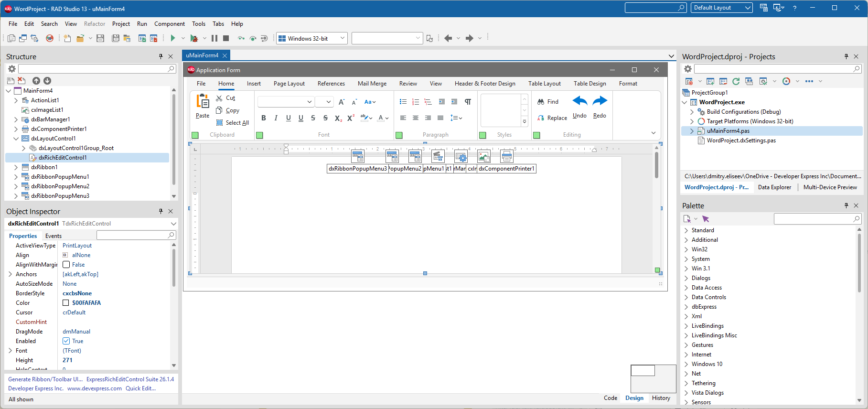Switch to the Insert ribbon tab
The height and width of the screenshot is (409, 868).
(x=254, y=84)
